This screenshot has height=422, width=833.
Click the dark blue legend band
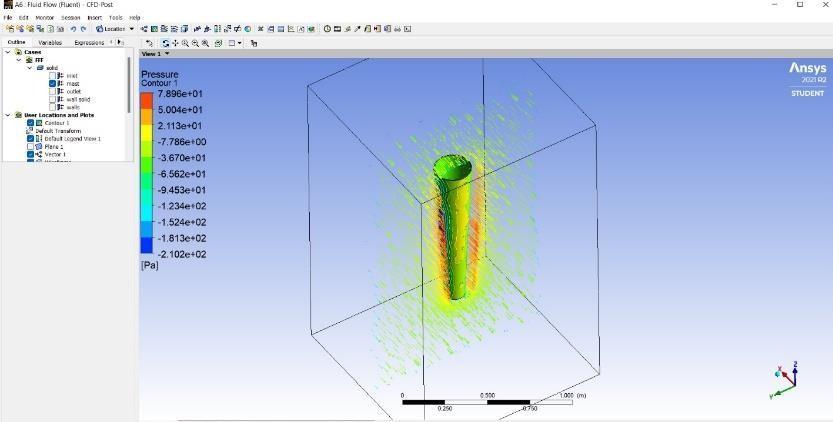coord(147,246)
